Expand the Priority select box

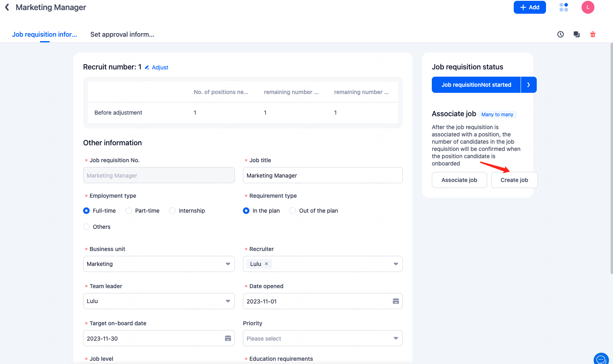[x=395, y=339]
